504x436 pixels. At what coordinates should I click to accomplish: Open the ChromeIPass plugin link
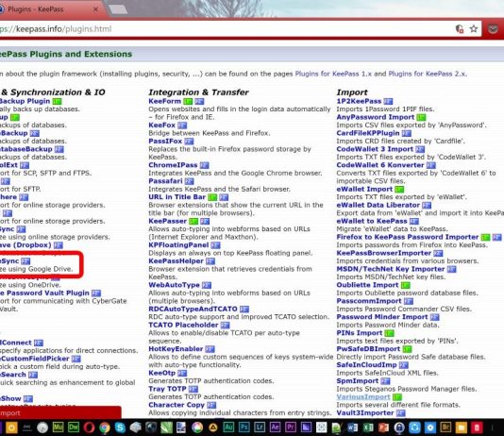[x=173, y=165]
